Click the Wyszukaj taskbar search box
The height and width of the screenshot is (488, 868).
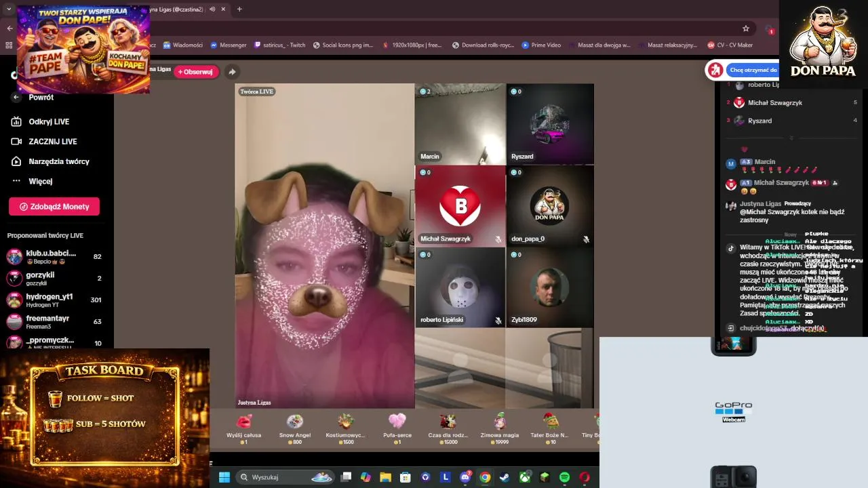pyautogui.click(x=286, y=477)
